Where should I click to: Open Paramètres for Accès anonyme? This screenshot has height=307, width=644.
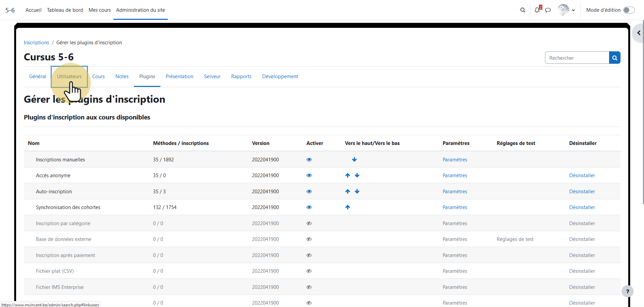pos(455,175)
